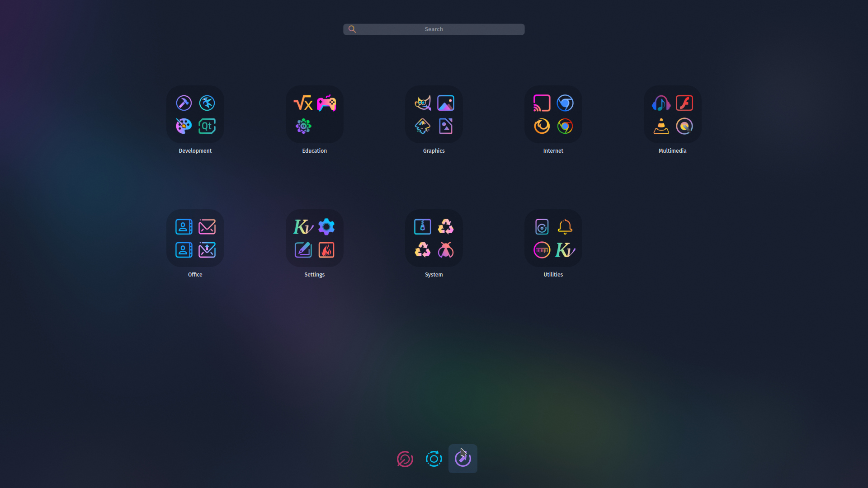Focus the Search field at the top

[434, 29]
